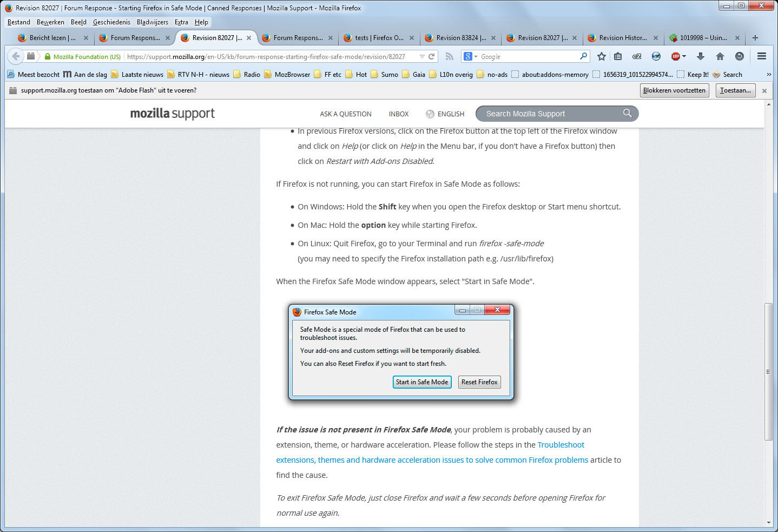The image size is (778, 532).
Task: Switch to the 'Revision Histor...' tab
Action: 623,38
